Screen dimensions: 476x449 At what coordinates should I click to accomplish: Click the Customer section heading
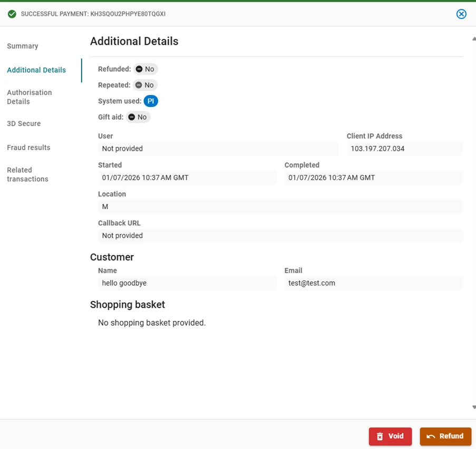112,257
